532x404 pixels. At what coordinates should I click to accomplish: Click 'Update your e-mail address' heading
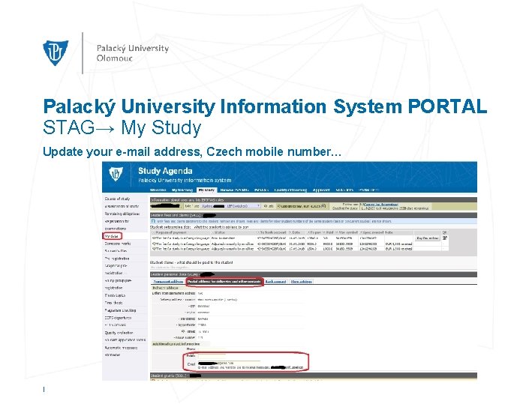pyautogui.click(x=122, y=151)
